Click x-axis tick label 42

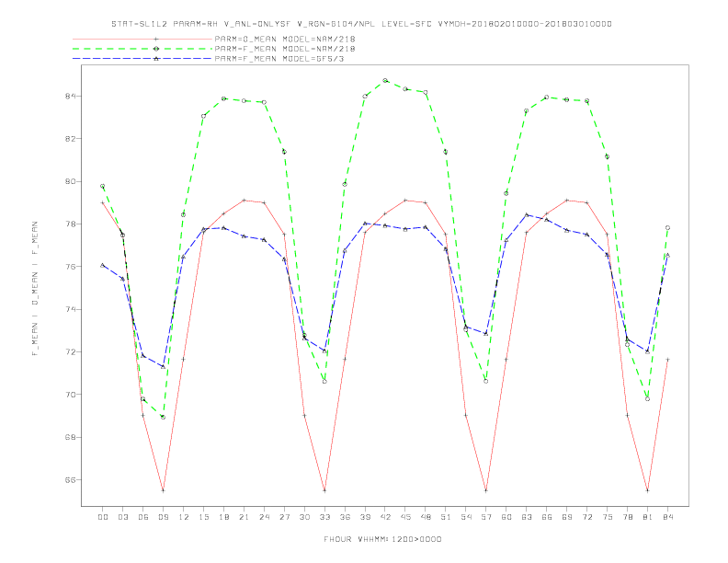(x=385, y=517)
